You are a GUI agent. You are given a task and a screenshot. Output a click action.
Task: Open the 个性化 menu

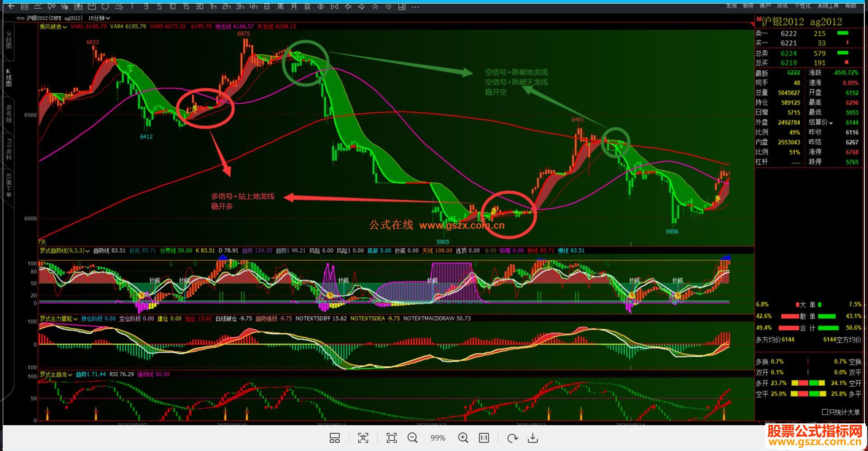click(x=802, y=6)
